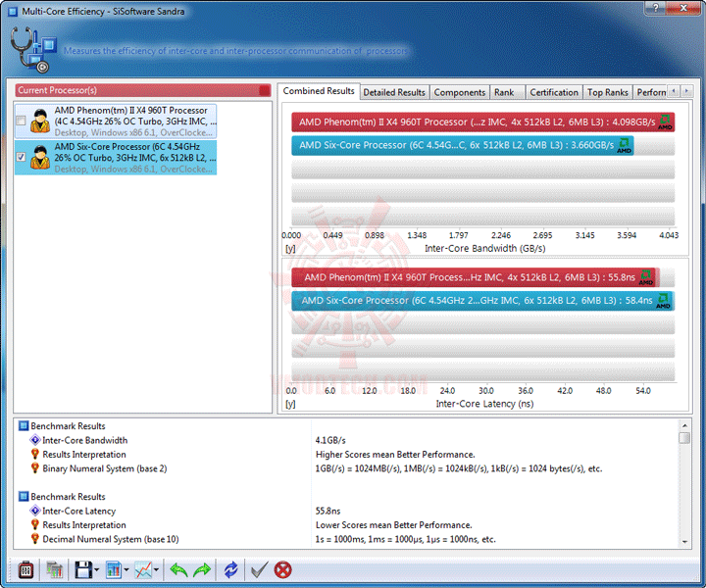The image size is (706, 588).
Task: Click the red cancel circle icon
Action: tap(282, 570)
